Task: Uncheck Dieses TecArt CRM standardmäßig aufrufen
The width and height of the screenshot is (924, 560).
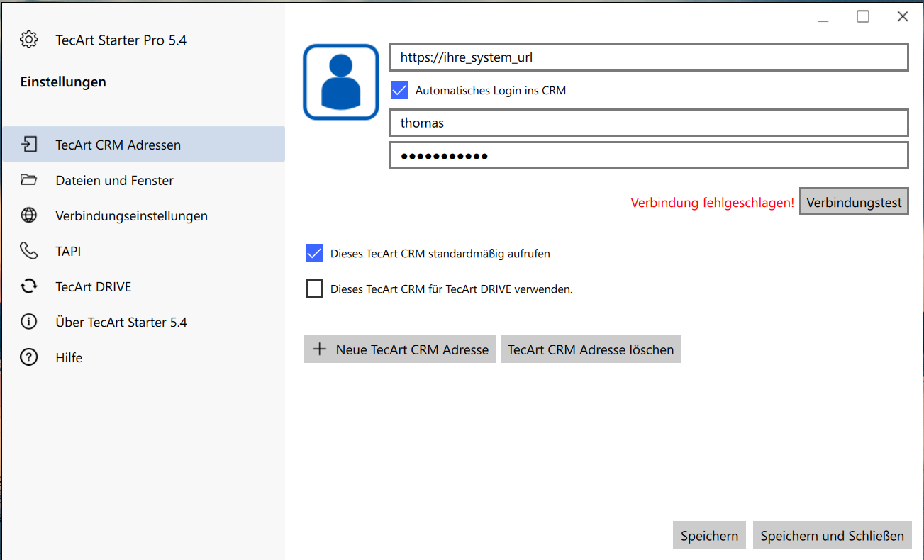Action: (314, 253)
